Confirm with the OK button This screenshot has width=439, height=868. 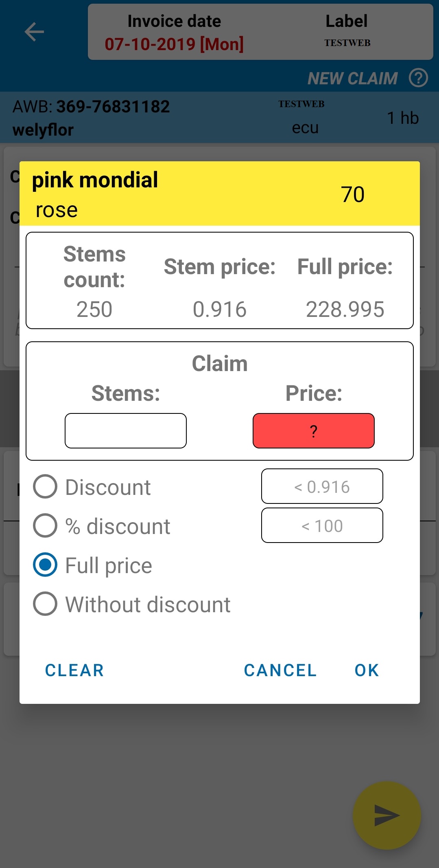367,670
